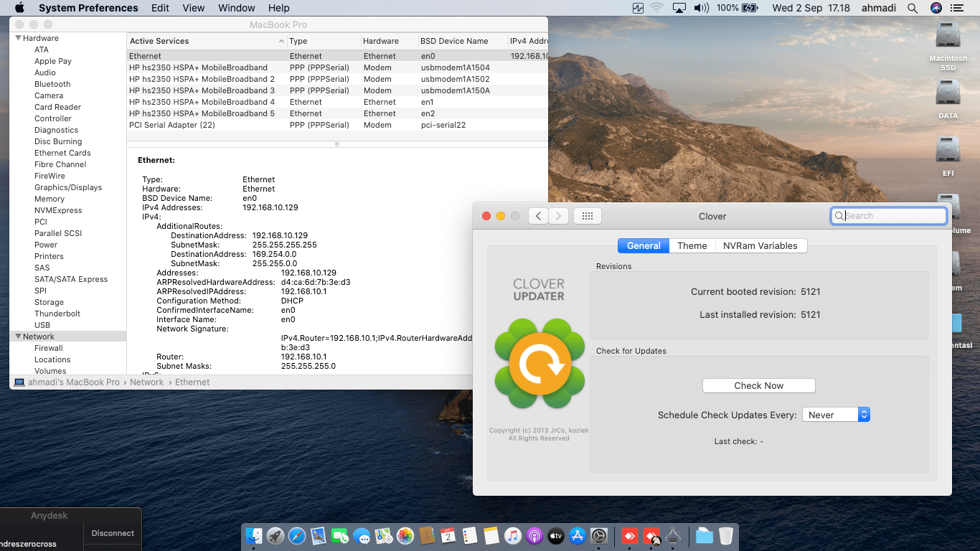
Task: Open the Schedule Check Updates dropdown
Action: [x=836, y=415]
